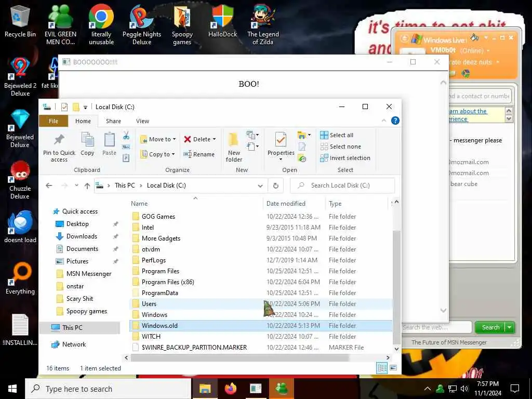This screenshot has height=399, width=532.
Task: Open HalloDock desktop shortcut
Action: pyautogui.click(x=222, y=21)
